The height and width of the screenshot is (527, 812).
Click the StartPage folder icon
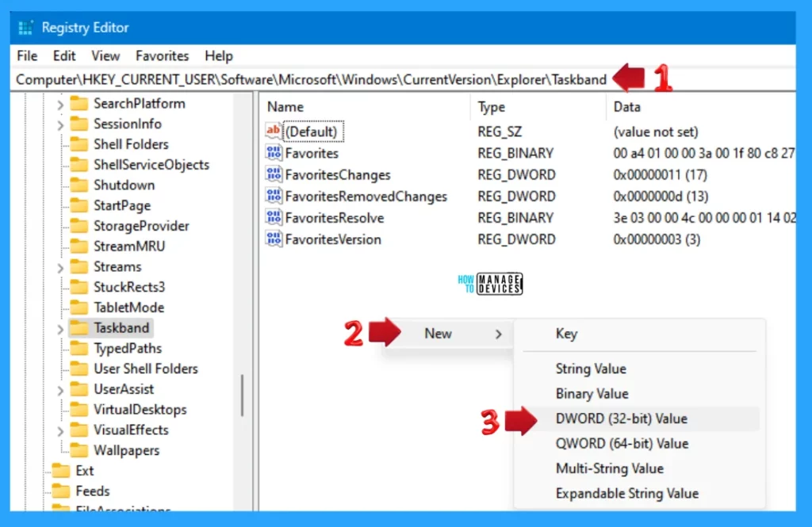[x=79, y=205]
